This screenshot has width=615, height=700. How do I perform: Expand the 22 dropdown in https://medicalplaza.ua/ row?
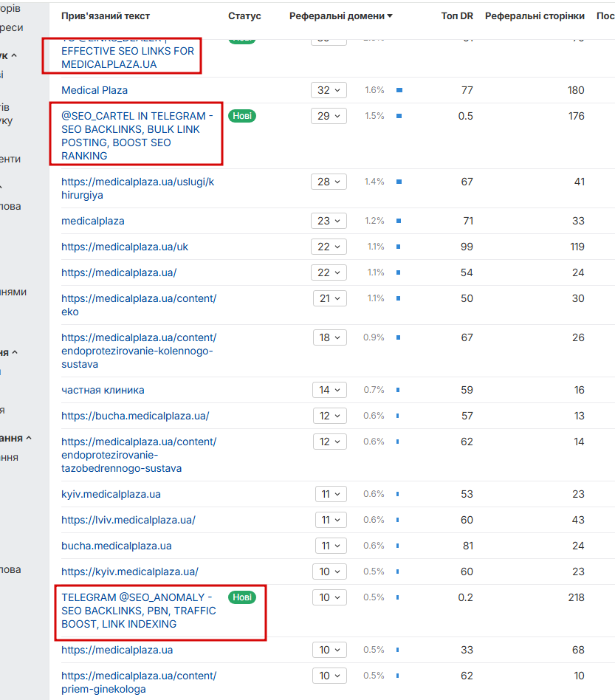329,272
